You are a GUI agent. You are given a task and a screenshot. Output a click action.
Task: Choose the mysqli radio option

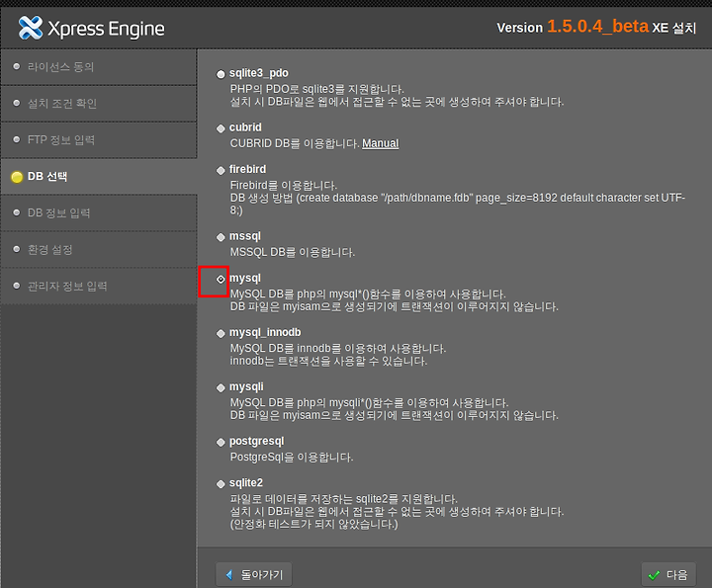point(221,388)
